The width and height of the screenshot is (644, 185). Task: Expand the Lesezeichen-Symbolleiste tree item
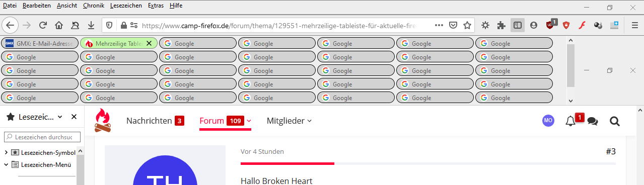click(6, 152)
